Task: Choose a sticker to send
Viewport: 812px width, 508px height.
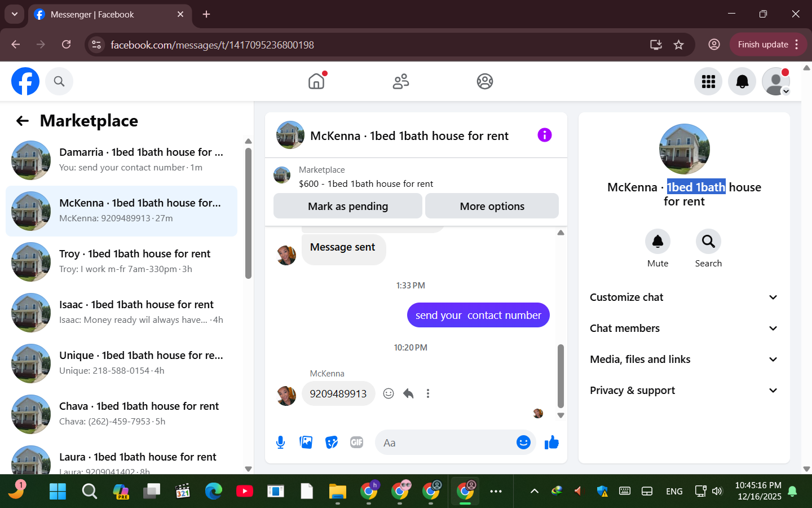Action: (x=332, y=443)
